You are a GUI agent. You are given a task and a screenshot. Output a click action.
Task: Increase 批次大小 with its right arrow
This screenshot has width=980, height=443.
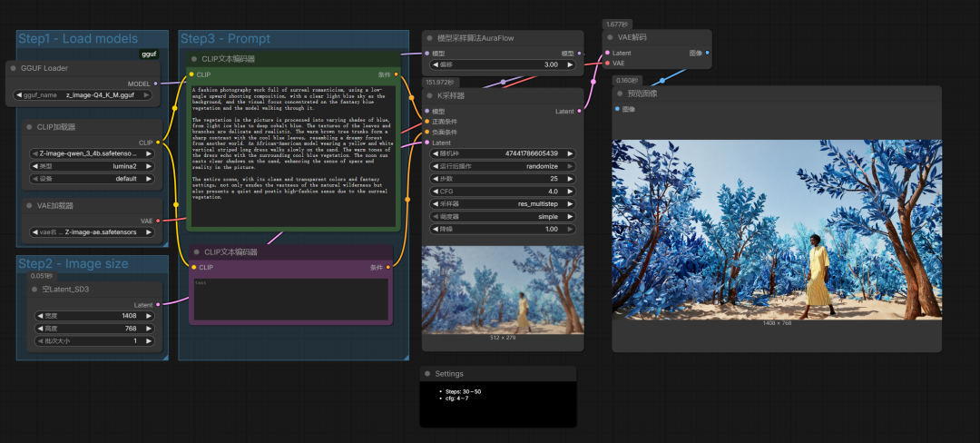point(148,341)
